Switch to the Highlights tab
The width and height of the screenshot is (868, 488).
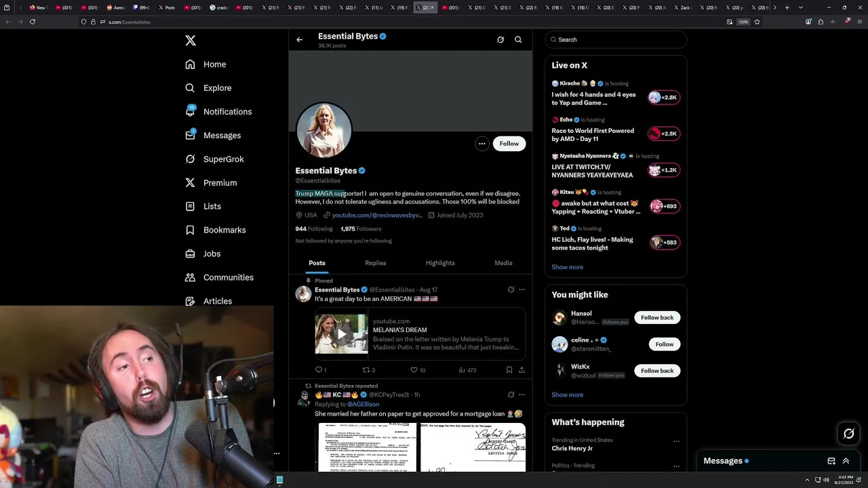(x=440, y=263)
